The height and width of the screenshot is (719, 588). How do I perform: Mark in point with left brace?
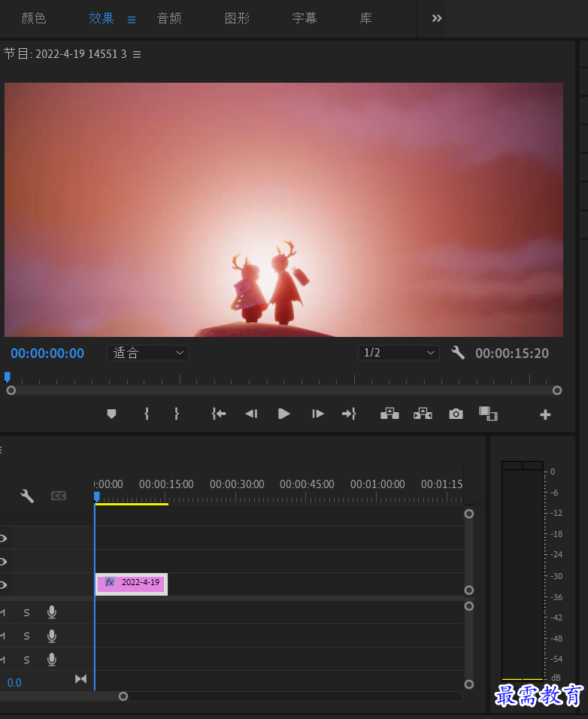click(147, 414)
